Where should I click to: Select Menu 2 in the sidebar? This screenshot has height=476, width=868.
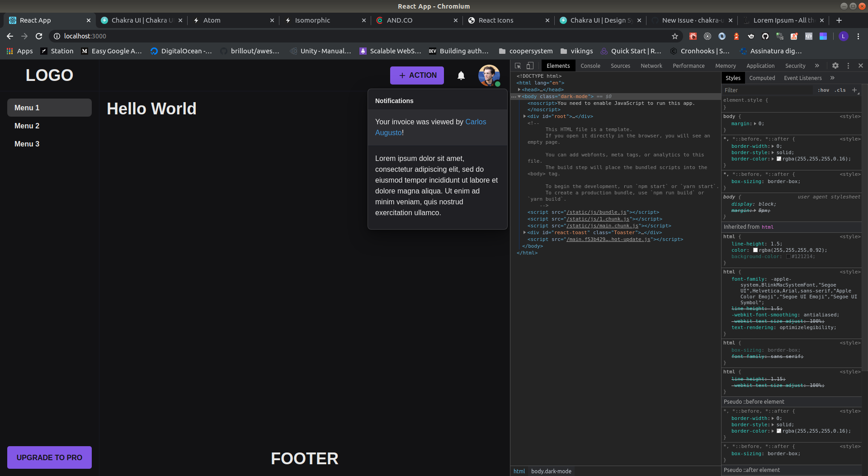tap(49, 126)
